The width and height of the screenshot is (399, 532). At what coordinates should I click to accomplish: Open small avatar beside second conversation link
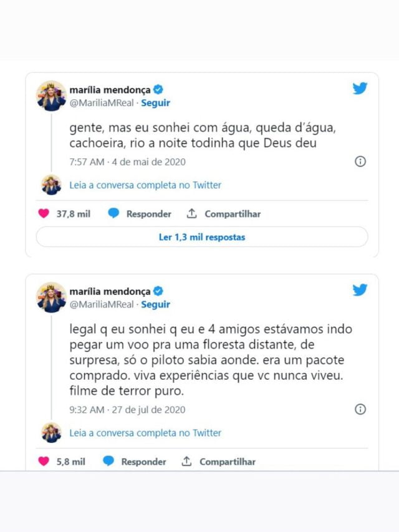[x=51, y=433]
